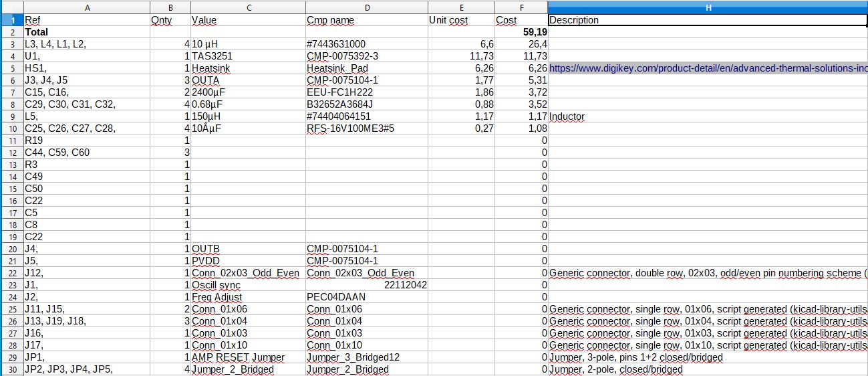Select the 'TAS3251' value cell
This screenshot has height=376, width=868.
pos(248,56)
